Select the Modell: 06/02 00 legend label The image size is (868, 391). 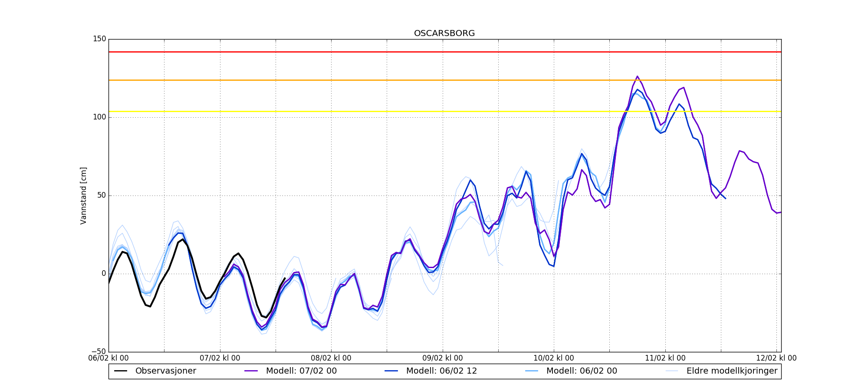pos(582,371)
